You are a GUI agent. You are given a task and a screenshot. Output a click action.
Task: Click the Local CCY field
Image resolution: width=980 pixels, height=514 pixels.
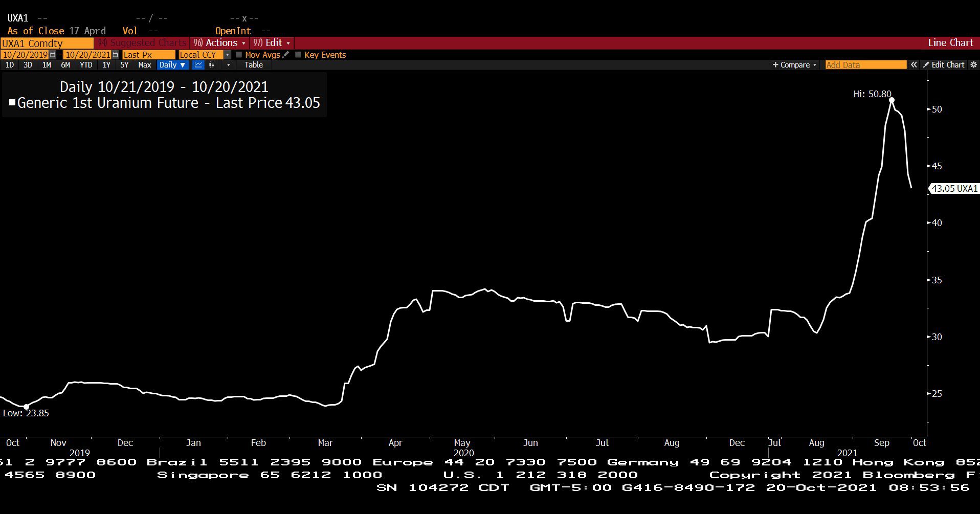coord(201,55)
